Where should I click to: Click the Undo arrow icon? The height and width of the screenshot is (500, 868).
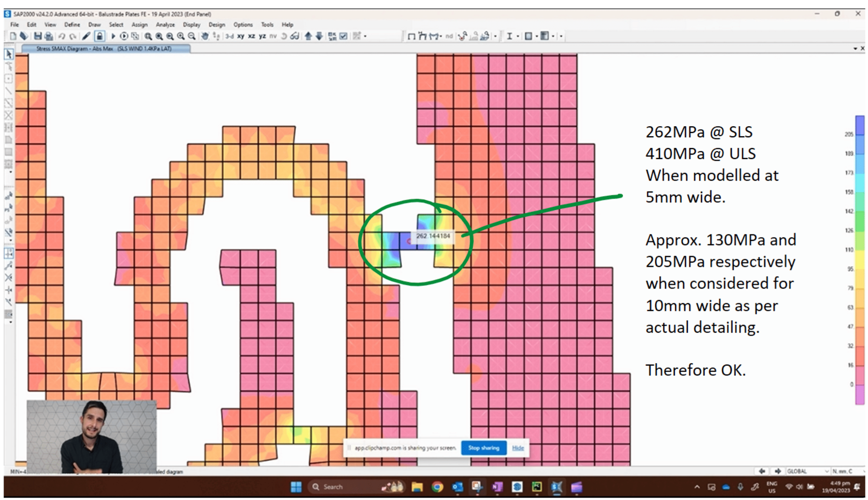62,36
